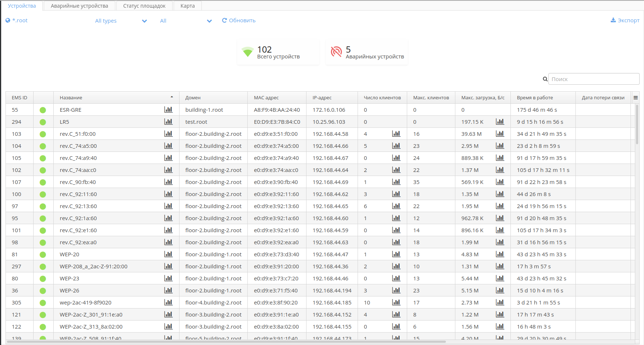
Task: View max load chart for rev.C_92:e1:60
Action: 500,230
